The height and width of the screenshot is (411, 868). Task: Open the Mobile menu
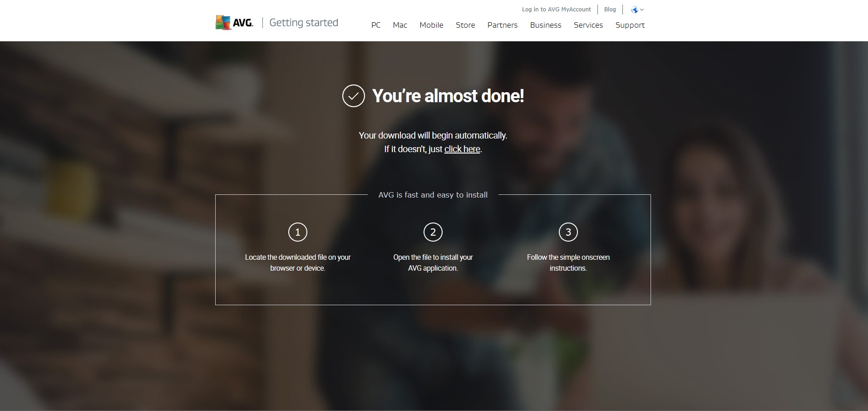point(431,25)
